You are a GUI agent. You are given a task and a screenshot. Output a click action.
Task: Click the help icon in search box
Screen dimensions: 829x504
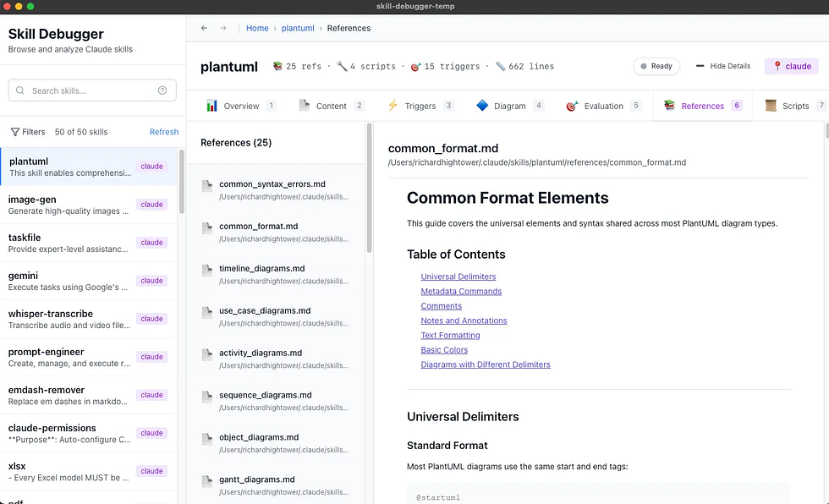[x=162, y=90]
